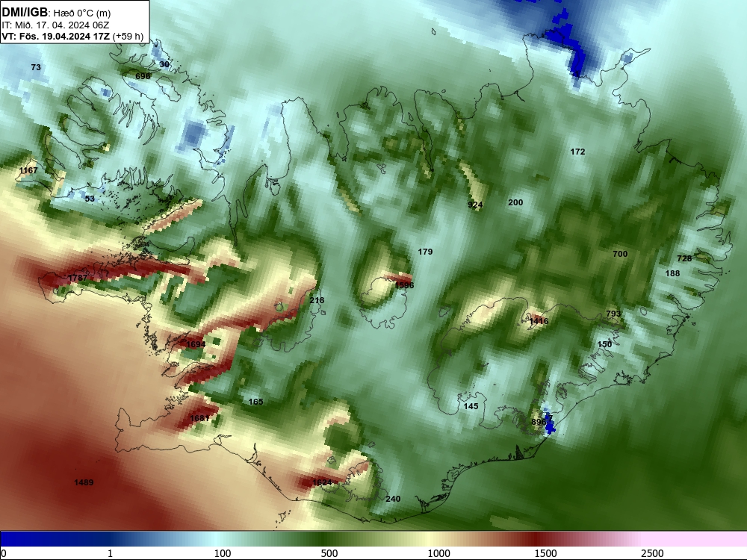Select the 924 map value
Image resolution: width=747 pixels, height=560 pixels.
(x=475, y=205)
